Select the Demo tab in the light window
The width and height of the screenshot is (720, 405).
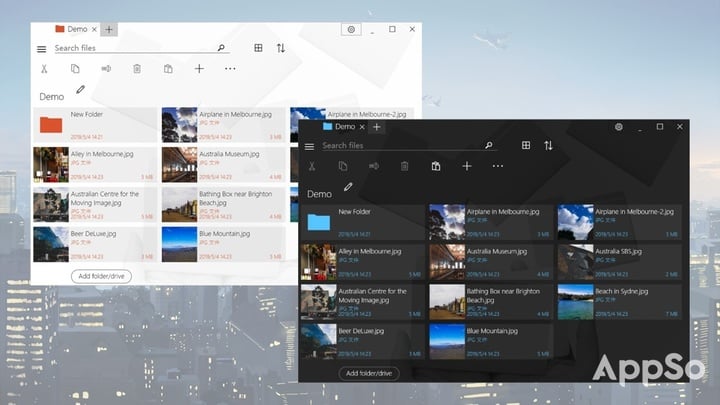coord(75,30)
